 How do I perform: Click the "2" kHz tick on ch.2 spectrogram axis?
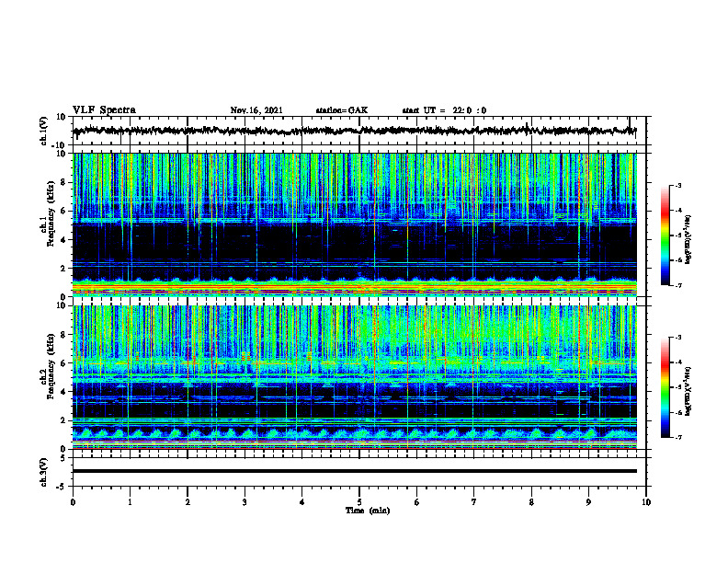63,420
